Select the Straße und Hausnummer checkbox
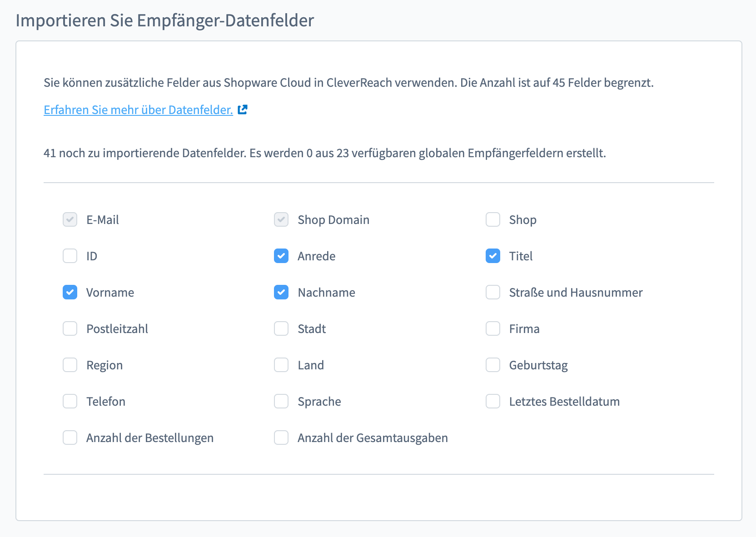This screenshot has height=537, width=756. [493, 292]
